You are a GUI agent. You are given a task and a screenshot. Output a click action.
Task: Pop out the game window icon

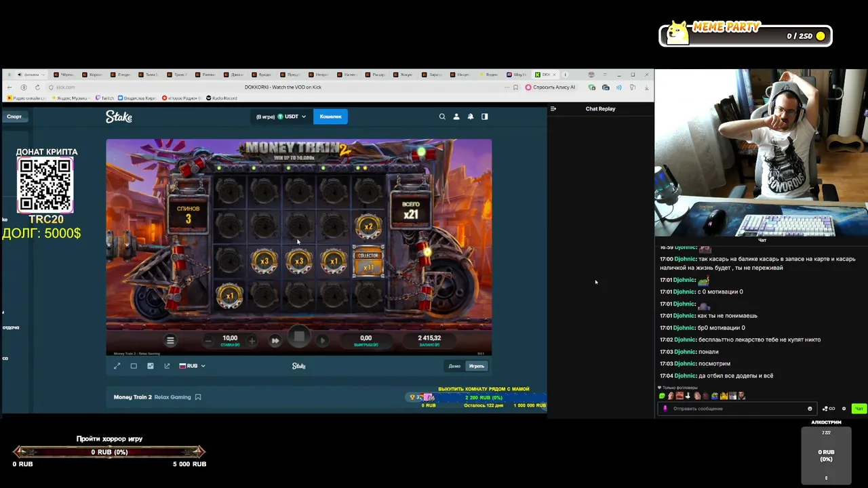point(167,366)
